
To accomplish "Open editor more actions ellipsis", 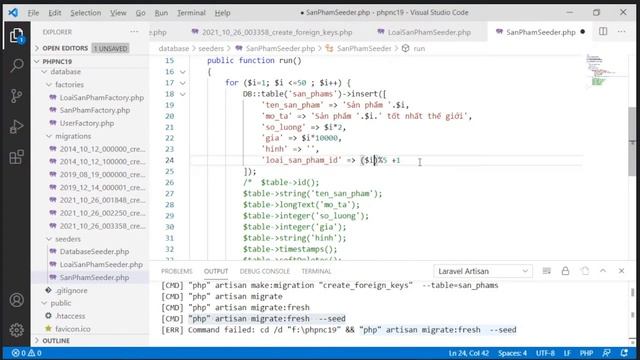I will point(621,31).
